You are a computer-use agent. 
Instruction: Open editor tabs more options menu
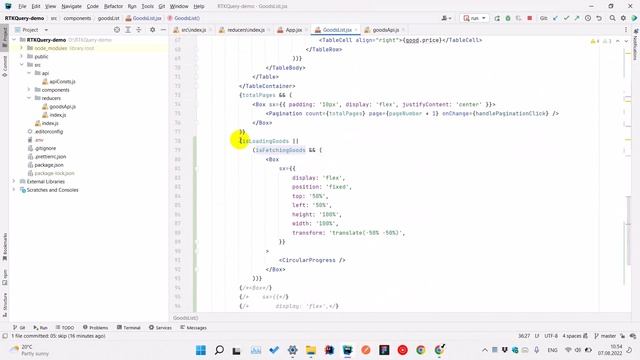pyautogui.click(x=626, y=30)
